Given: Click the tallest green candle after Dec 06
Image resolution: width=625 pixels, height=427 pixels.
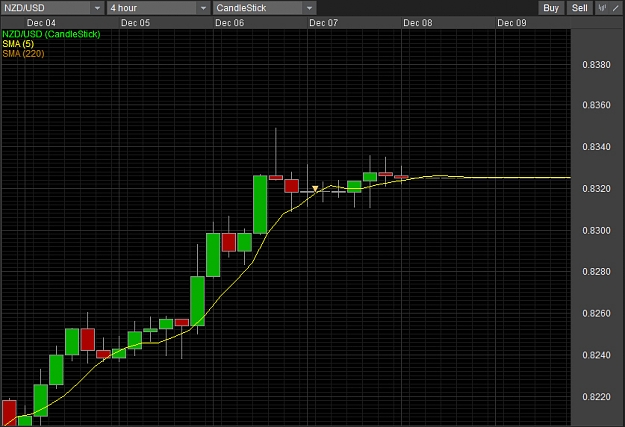Looking at the screenshot, I should point(260,204).
